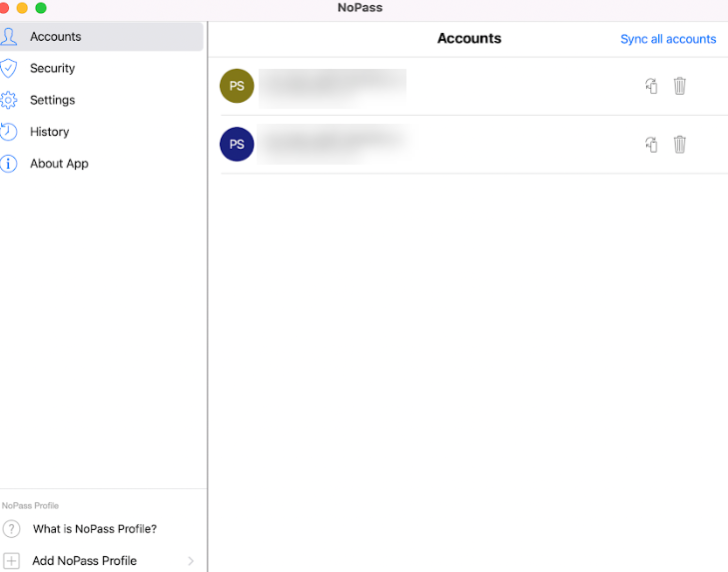Viewport: 728px width, 572px height.
Task: Click the Security shield icon
Action: point(8,68)
